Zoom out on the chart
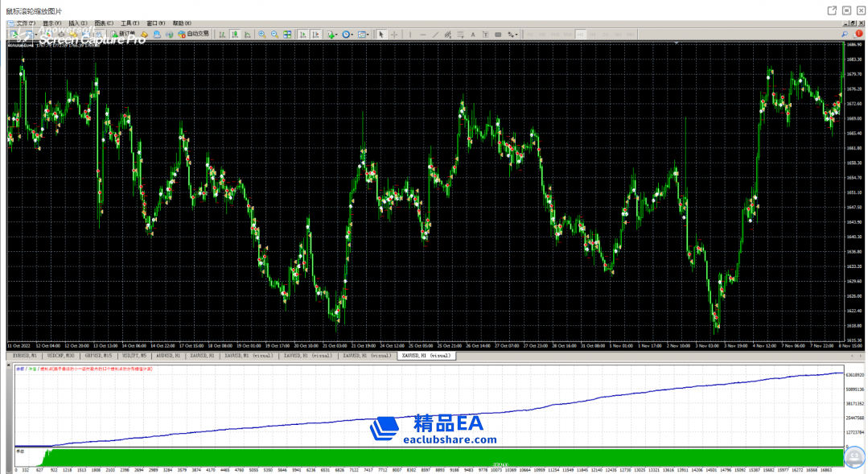Screen dimensions: 868x474 click(274, 35)
